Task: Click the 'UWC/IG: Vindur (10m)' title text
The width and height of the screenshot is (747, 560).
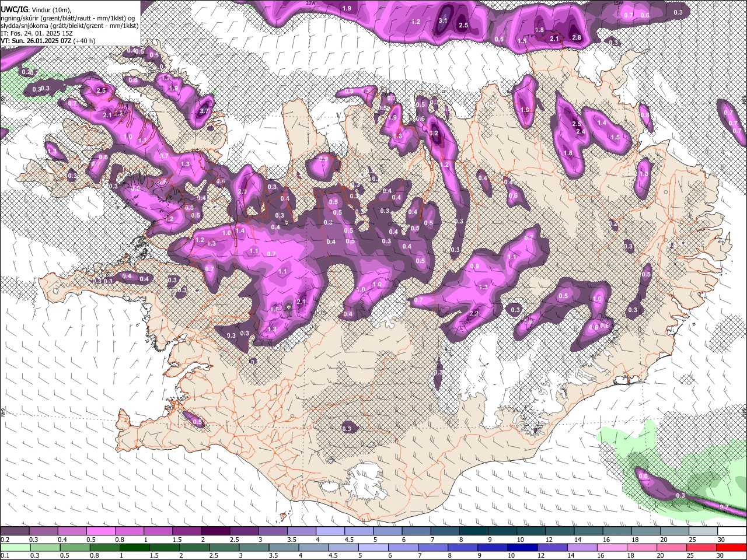Action: point(36,9)
